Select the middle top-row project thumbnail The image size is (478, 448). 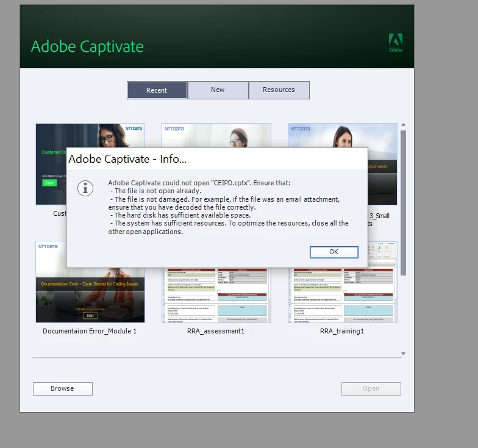(216, 135)
